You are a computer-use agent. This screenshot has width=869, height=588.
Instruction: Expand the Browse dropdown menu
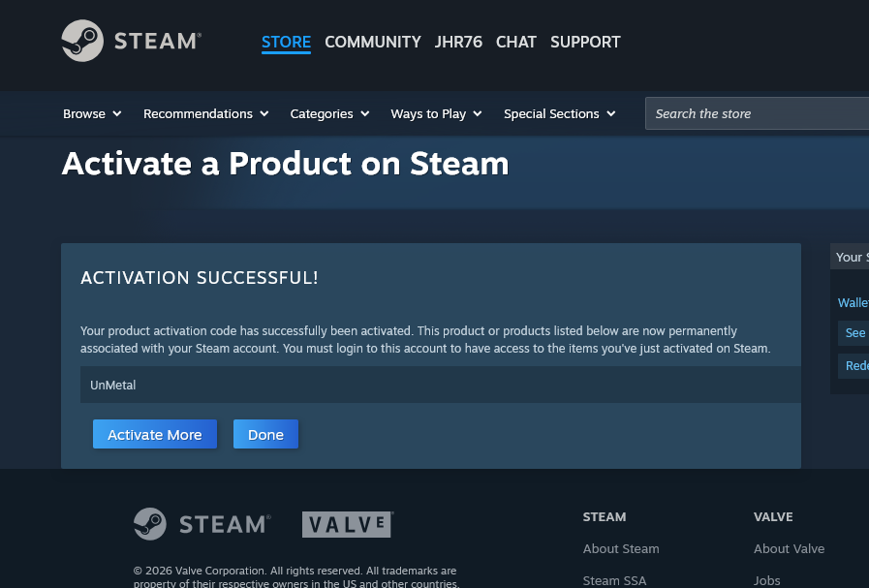coord(92,113)
